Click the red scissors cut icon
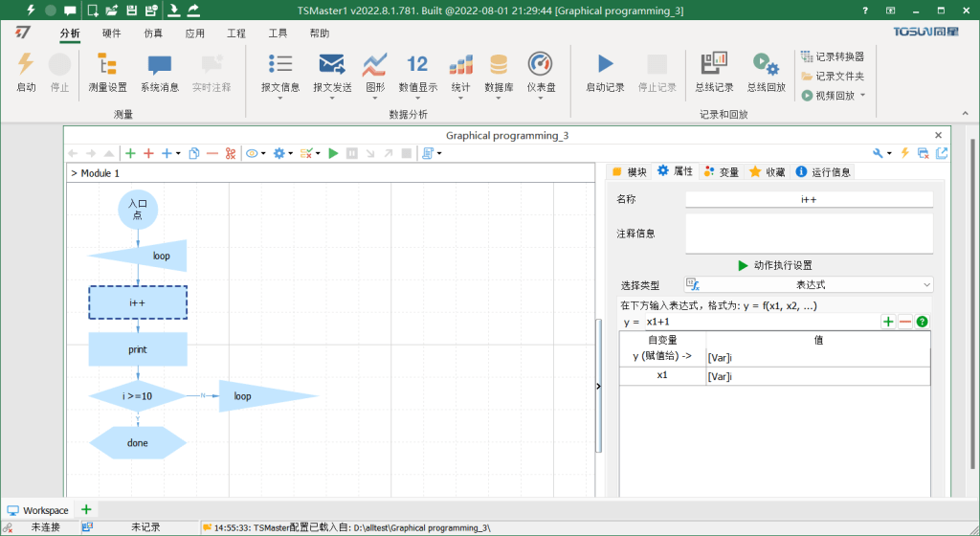This screenshot has width=980, height=536. click(x=231, y=153)
